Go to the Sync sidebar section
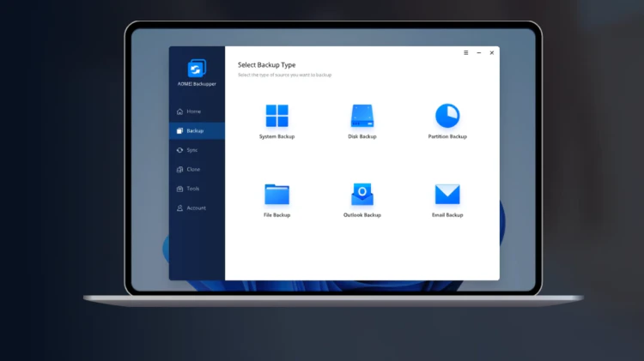This screenshot has height=361, width=644. 191,150
